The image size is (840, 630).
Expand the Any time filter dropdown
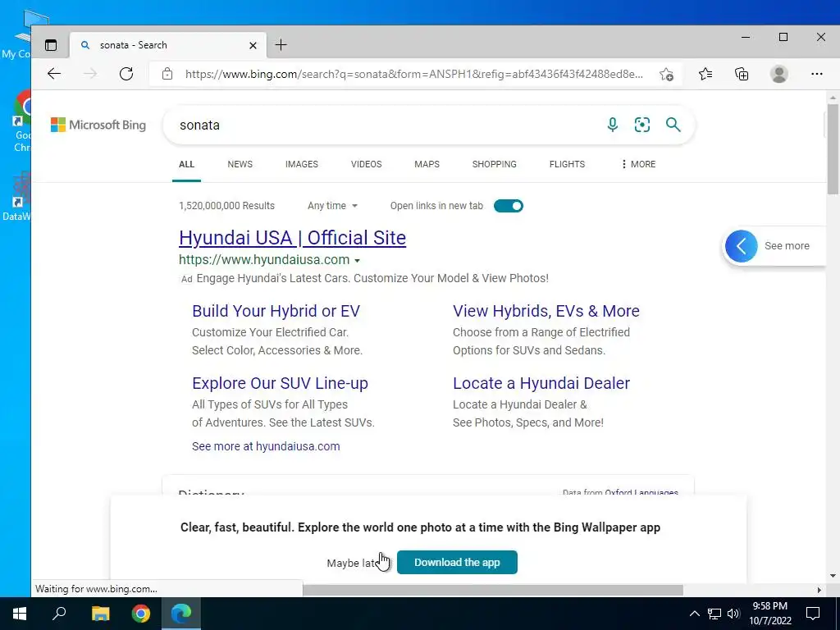[332, 206]
